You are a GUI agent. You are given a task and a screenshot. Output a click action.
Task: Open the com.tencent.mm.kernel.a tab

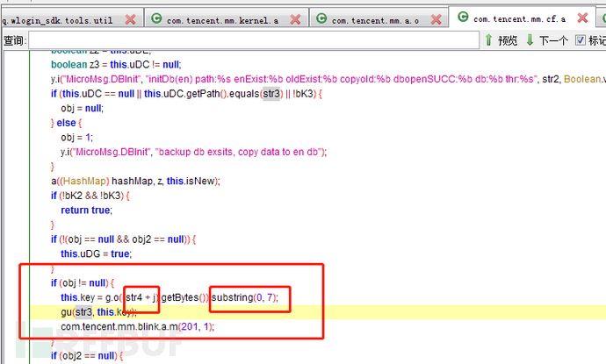pyautogui.click(x=222, y=20)
